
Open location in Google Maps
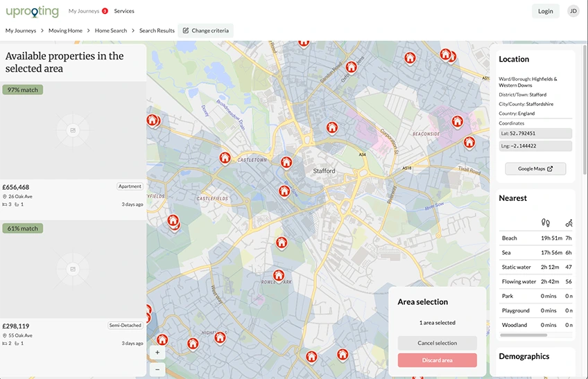coord(535,168)
